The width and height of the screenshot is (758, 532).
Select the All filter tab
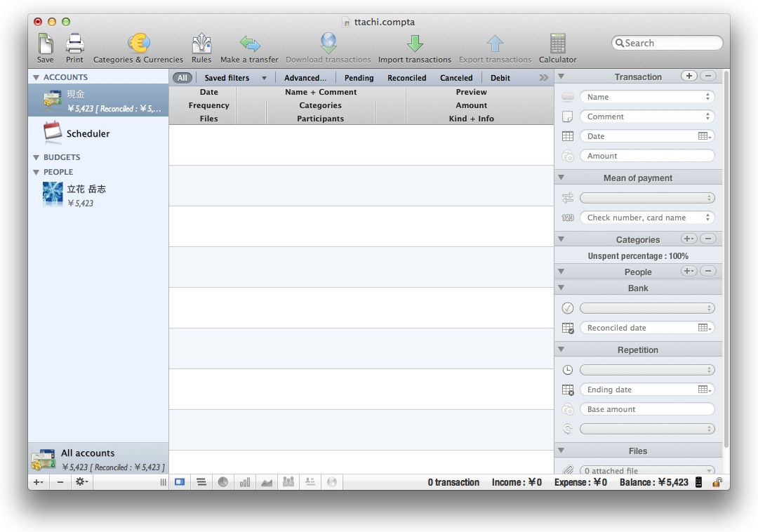[x=182, y=78]
